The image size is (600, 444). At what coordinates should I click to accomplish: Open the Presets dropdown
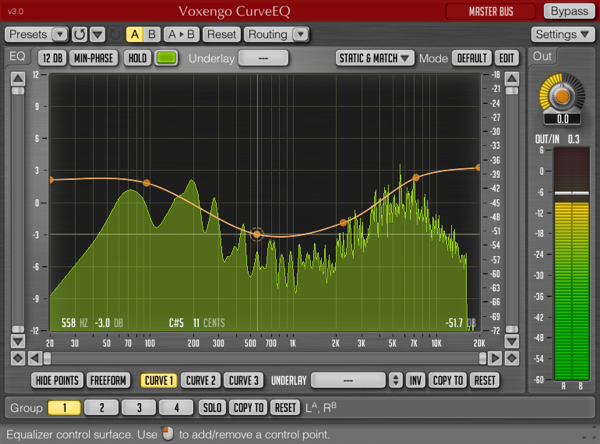36,34
